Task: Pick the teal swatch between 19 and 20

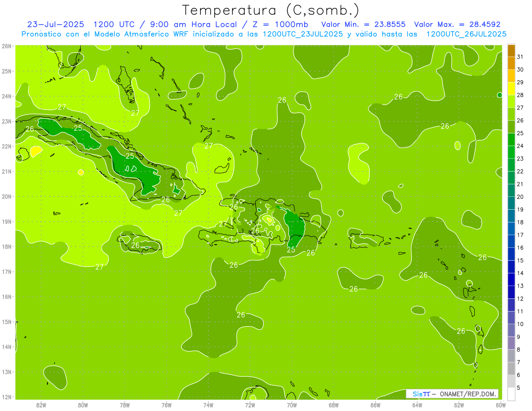Action: pyautogui.click(x=511, y=203)
